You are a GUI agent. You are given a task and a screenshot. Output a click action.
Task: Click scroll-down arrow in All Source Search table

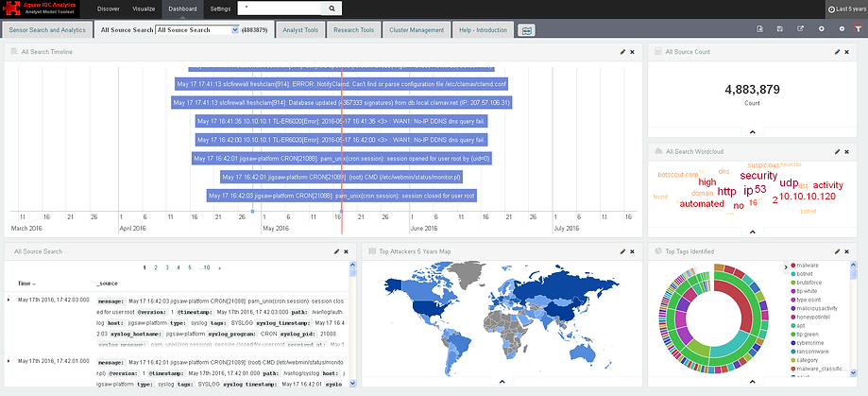[x=354, y=383]
